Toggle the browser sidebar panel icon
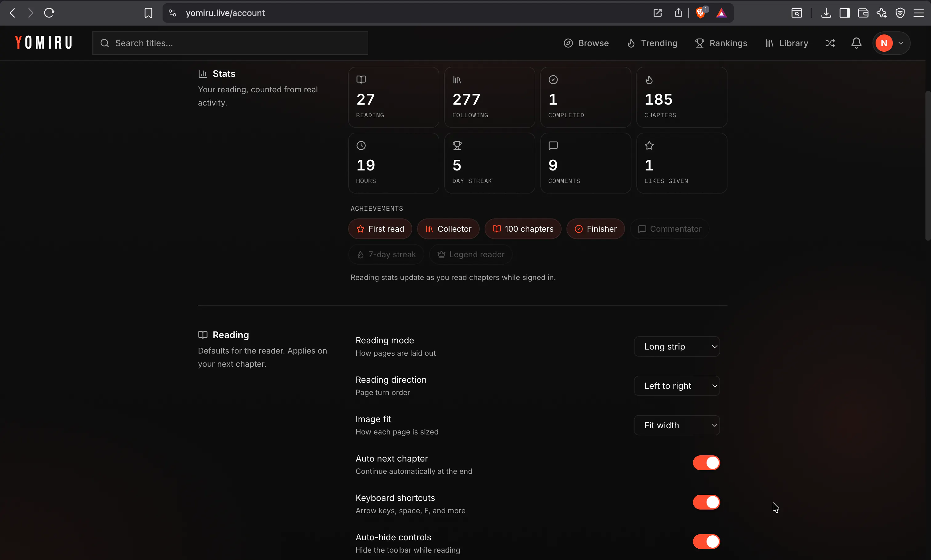Screen dimensions: 931x560 pos(844,13)
